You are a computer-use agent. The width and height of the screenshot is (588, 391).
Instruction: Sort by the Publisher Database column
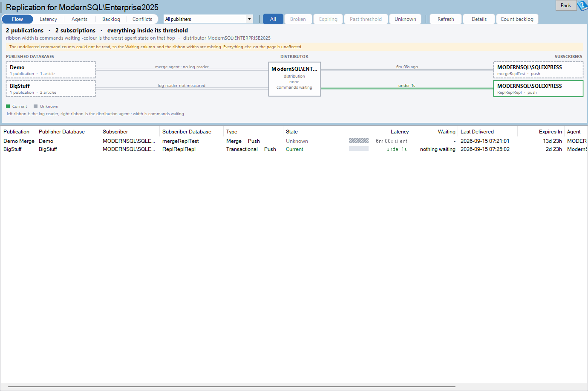click(68, 132)
